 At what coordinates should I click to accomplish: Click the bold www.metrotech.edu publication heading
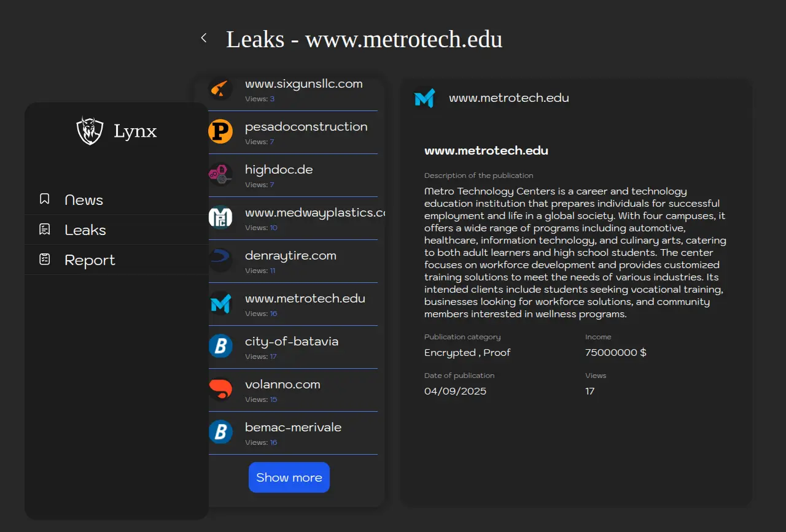486,151
